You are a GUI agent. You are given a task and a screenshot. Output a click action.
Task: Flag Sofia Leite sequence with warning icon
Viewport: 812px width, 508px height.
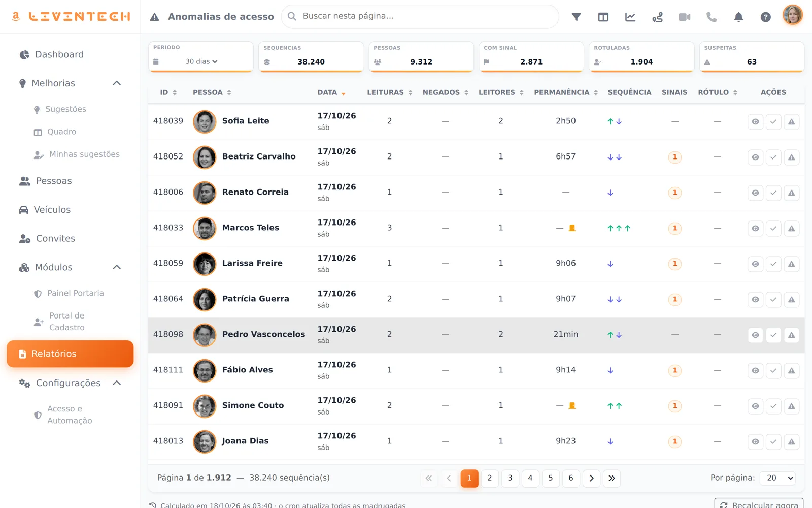(792, 121)
